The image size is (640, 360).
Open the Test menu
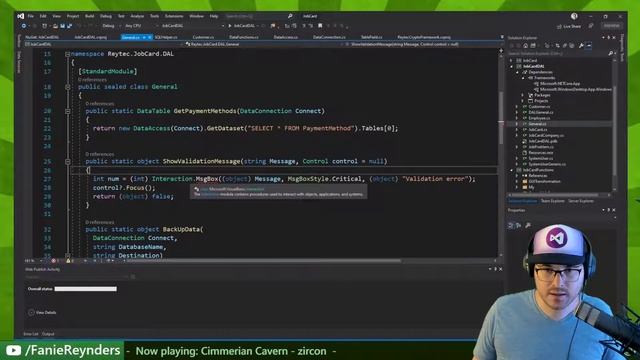coord(121,16)
